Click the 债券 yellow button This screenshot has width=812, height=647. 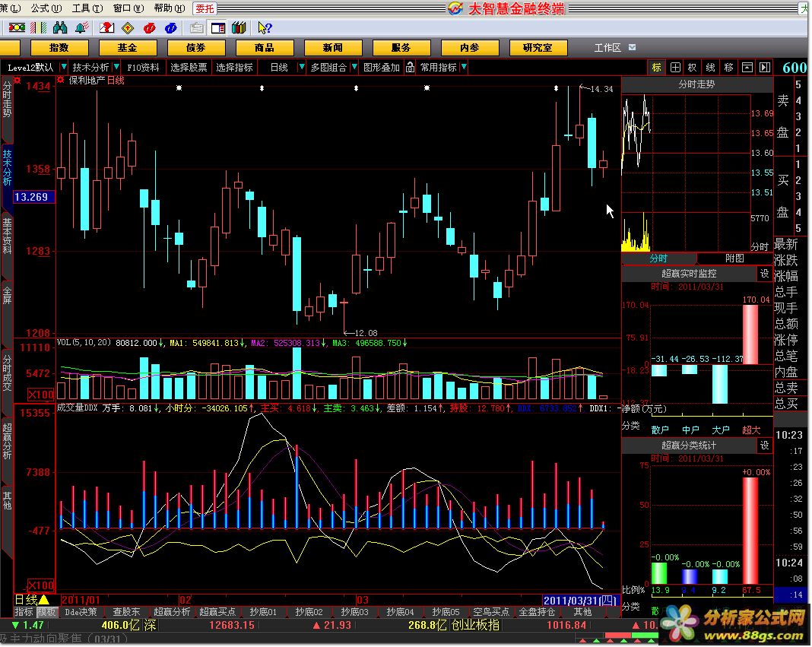click(195, 48)
